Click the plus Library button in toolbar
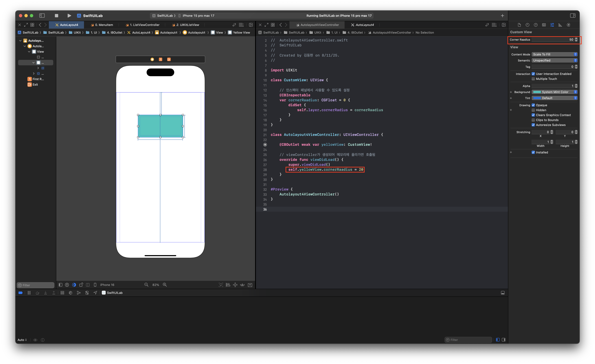 pos(502,16)
